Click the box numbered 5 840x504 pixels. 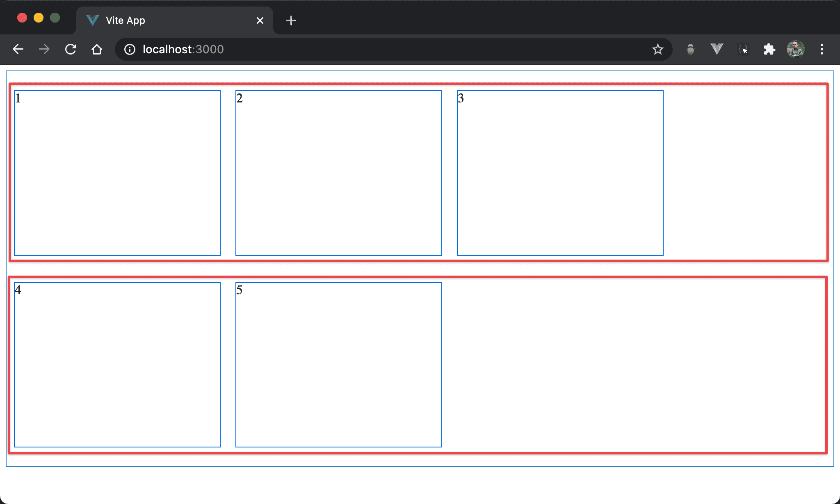tap(338, 365)
